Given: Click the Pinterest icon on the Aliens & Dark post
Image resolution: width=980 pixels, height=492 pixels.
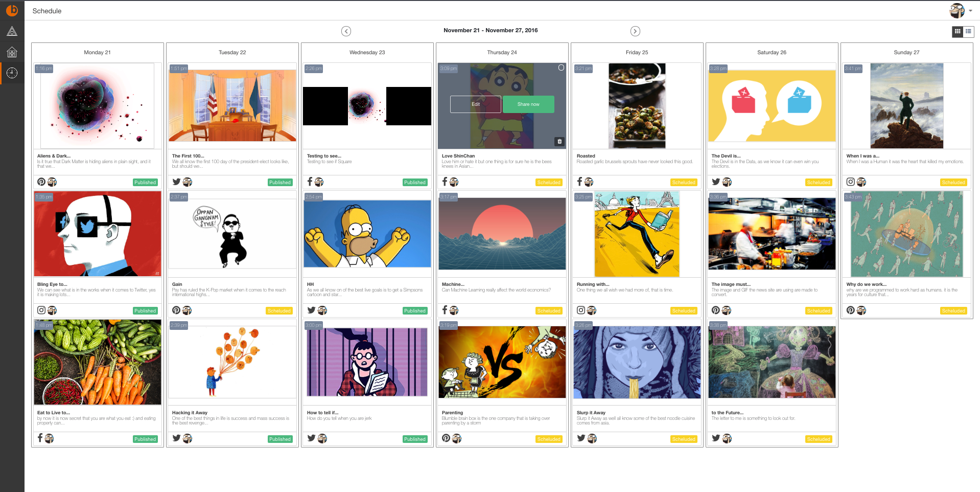Looking at the screenshot, I should pyautogui.click(x=41, y=182).
